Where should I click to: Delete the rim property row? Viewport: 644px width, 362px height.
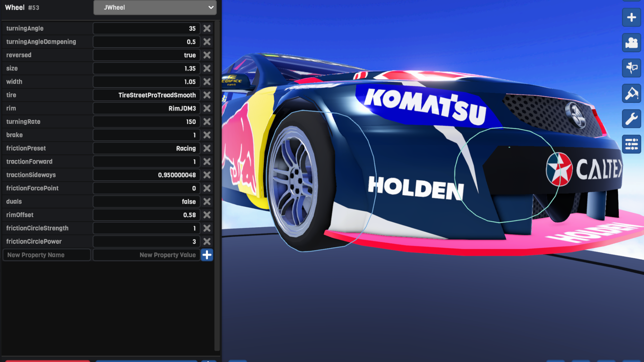[207, 108]
